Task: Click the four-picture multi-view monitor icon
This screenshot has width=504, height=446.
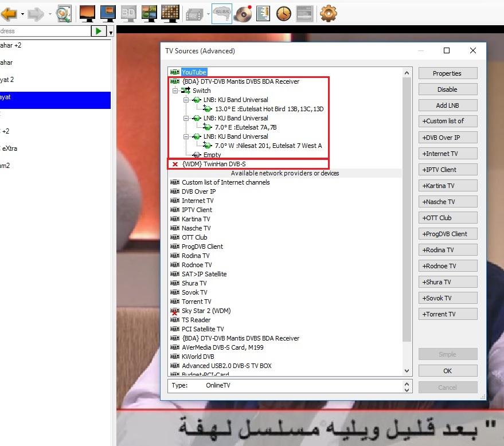Action: [x=150, y=14]
